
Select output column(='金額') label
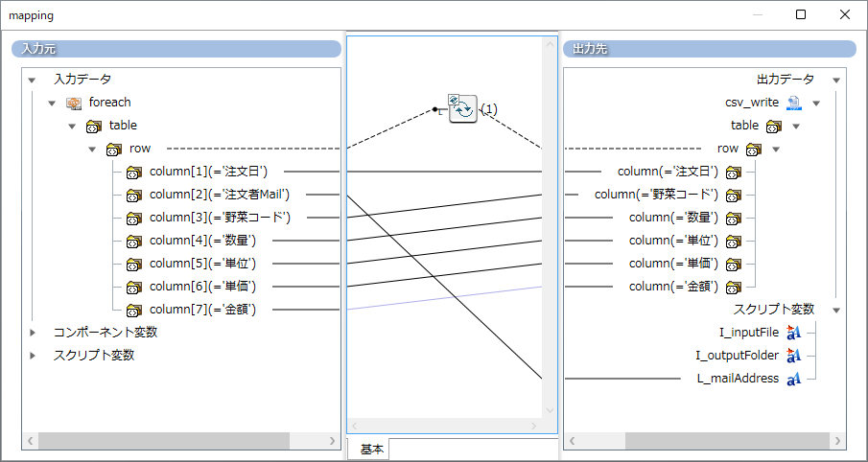click(673, 287)
